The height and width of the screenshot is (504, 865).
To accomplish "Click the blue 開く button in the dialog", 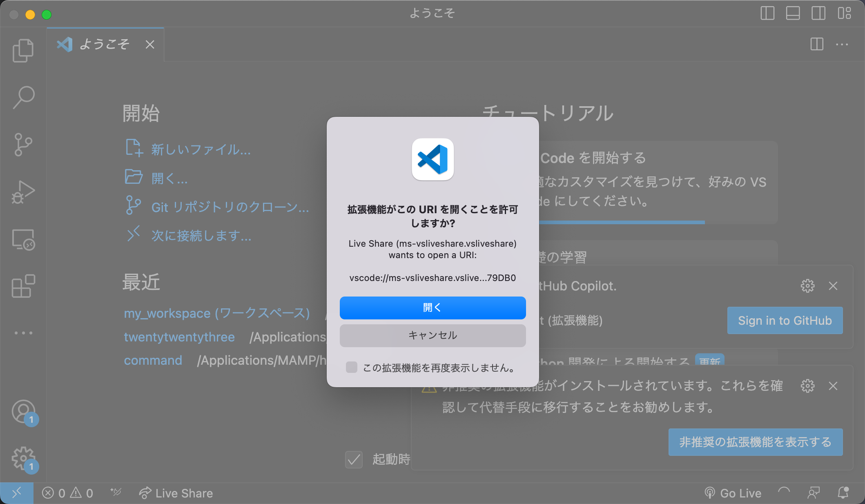I will coord(432,308).
